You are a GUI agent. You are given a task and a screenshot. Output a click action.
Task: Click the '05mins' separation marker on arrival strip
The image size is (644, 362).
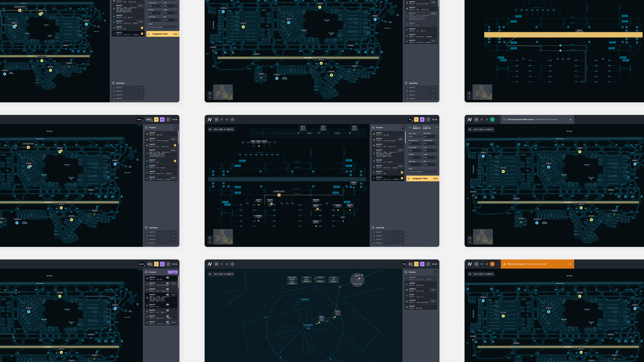309,133
